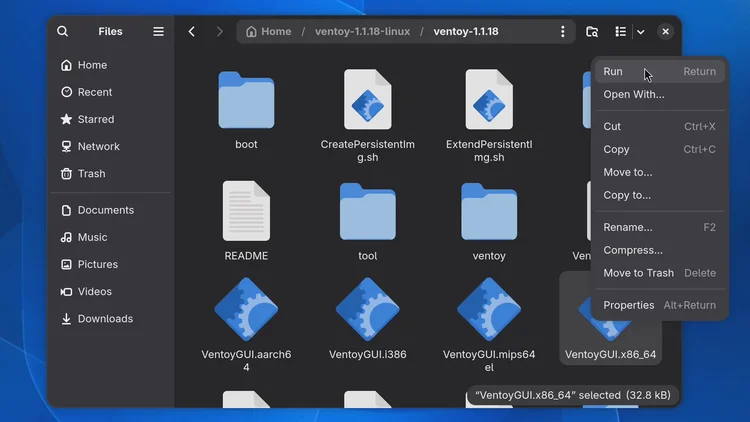750x422 pixels.
Task: Open Pictures in the sidebar
Action: tap(110, 265)
